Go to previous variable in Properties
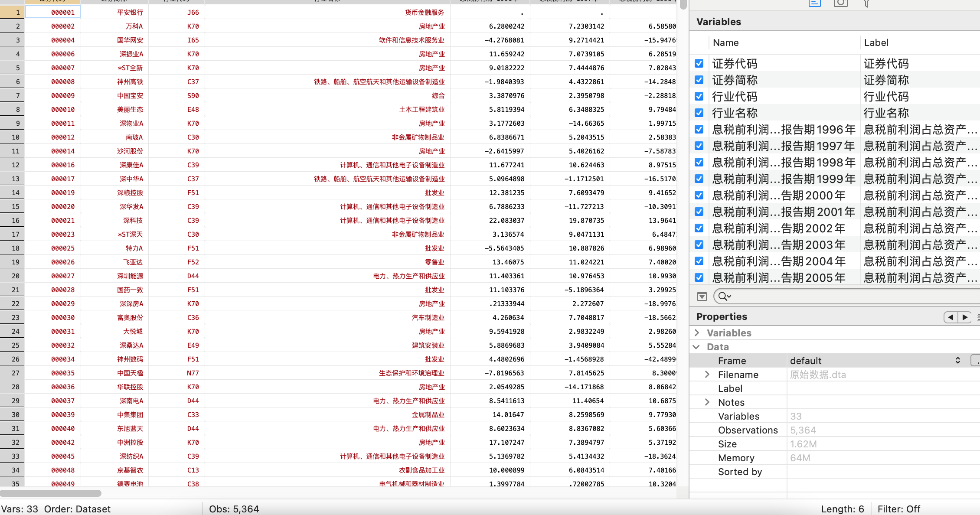Image resolution: width=980 pixels, height=515 pixels. [x=951, y=317]
